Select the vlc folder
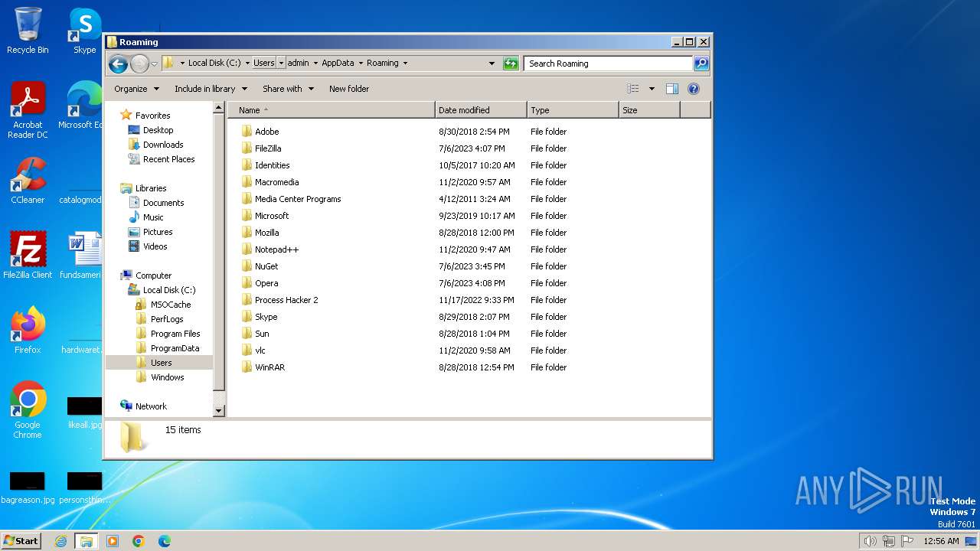The height and width of the screenshot is (551, 980). (x=260, y=350)
